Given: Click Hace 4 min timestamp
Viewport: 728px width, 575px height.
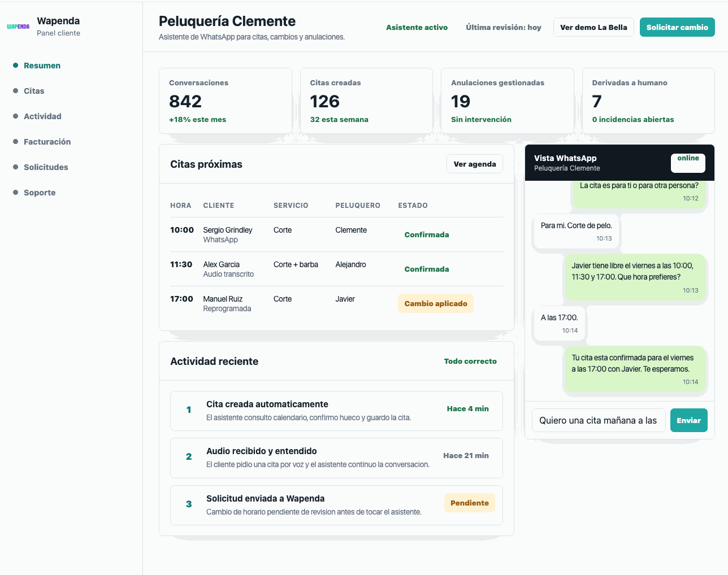Looking at the screenshot, I should [468, 409].
